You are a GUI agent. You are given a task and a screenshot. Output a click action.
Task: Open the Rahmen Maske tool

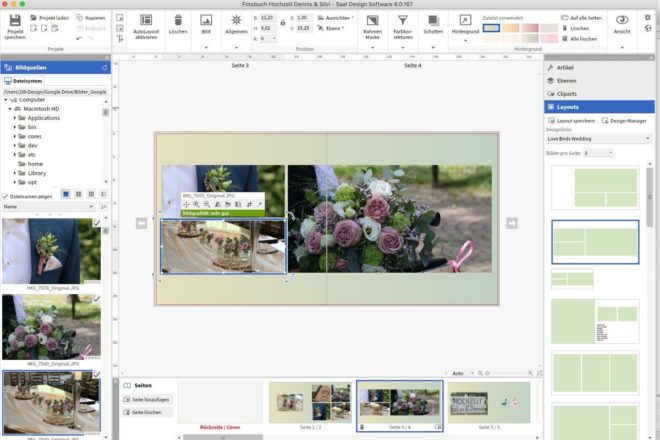(x=373, y=20)
